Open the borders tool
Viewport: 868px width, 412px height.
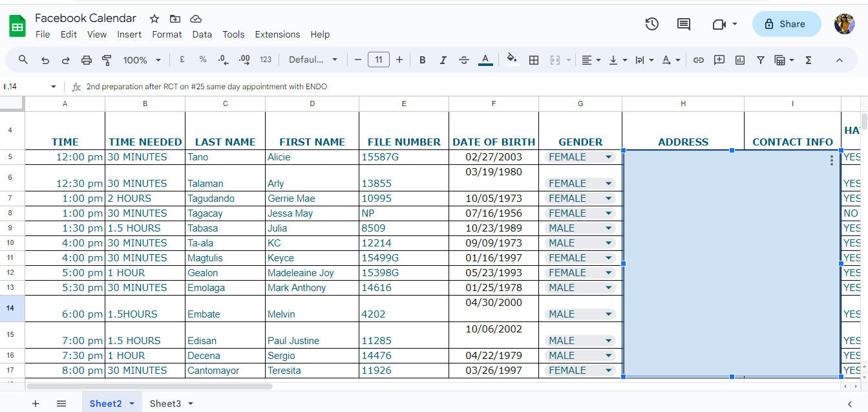tap(534, 60)
